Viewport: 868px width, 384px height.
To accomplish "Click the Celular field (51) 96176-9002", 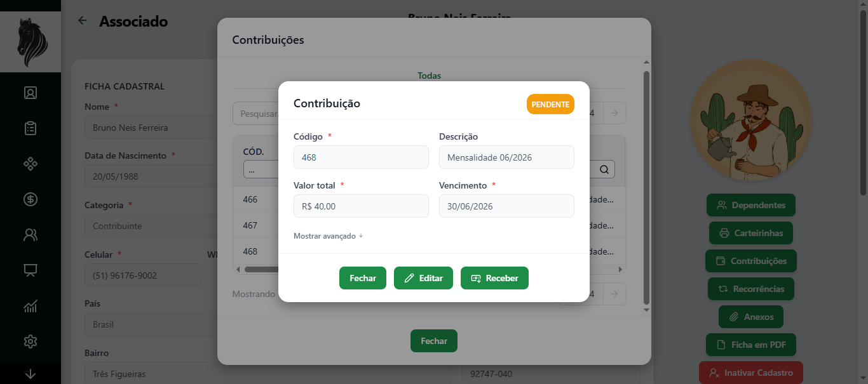I will pos(143,275).
